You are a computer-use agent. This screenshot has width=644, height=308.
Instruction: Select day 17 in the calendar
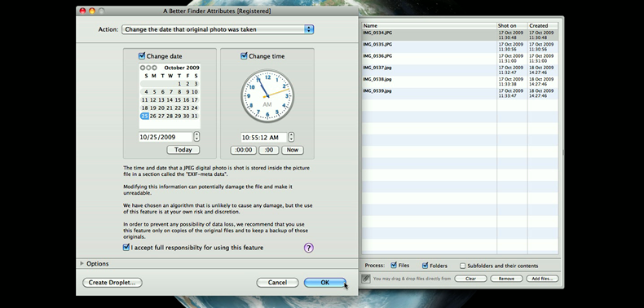pos(195,99)
